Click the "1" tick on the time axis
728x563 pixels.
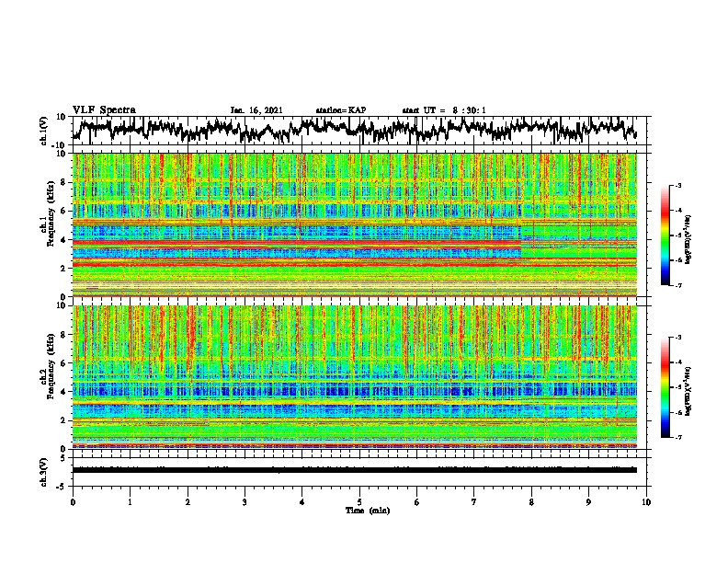[130, 502]
